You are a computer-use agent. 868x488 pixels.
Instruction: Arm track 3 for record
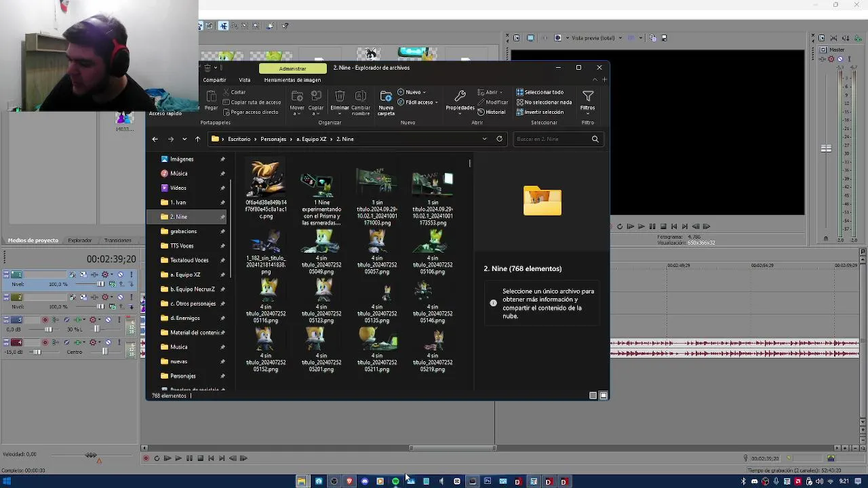[x=45, y=320]
